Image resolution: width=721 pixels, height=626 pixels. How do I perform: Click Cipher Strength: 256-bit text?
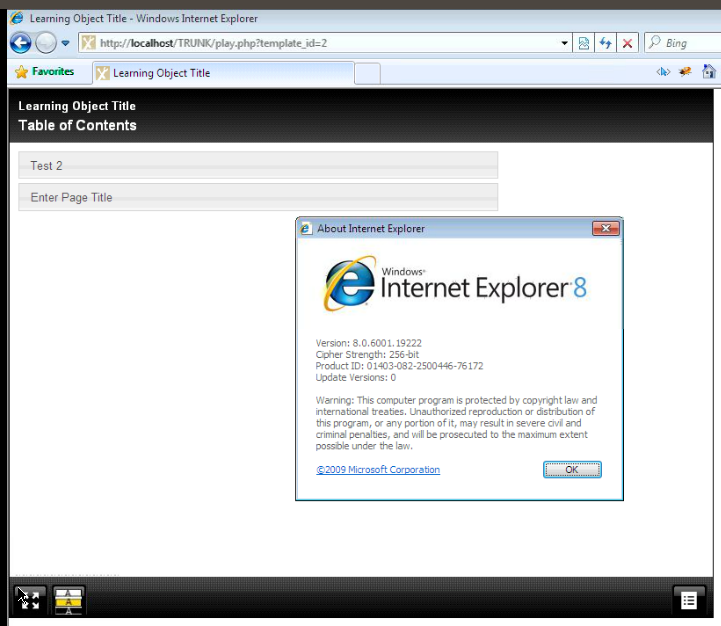(x=367, y=355)
